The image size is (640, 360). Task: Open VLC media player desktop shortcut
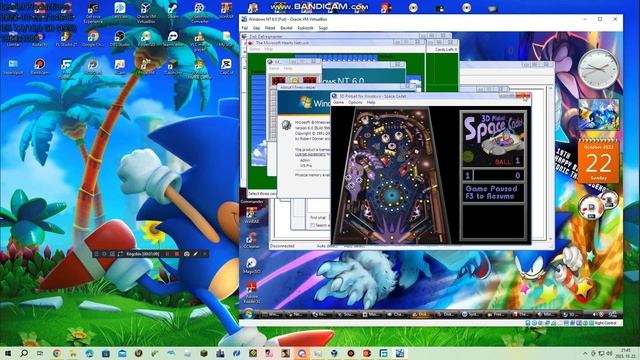[199, 41]
